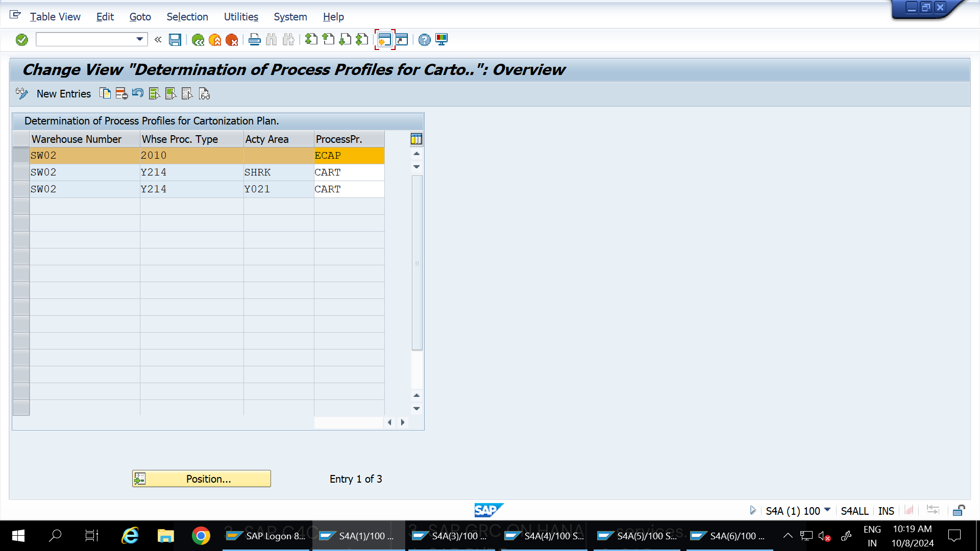980x551 pixels.
Task: Click the blue Help icon
Action: coord(424,39)
